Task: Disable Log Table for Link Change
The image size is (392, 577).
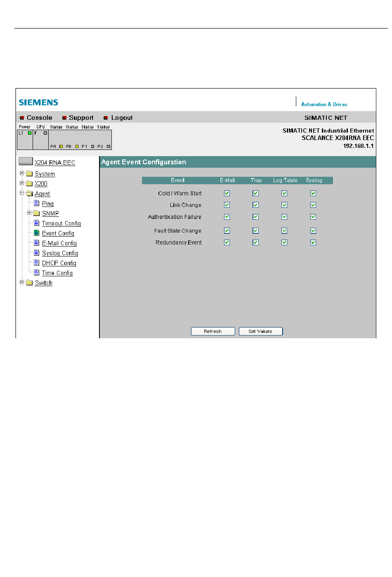Action: 284,205
